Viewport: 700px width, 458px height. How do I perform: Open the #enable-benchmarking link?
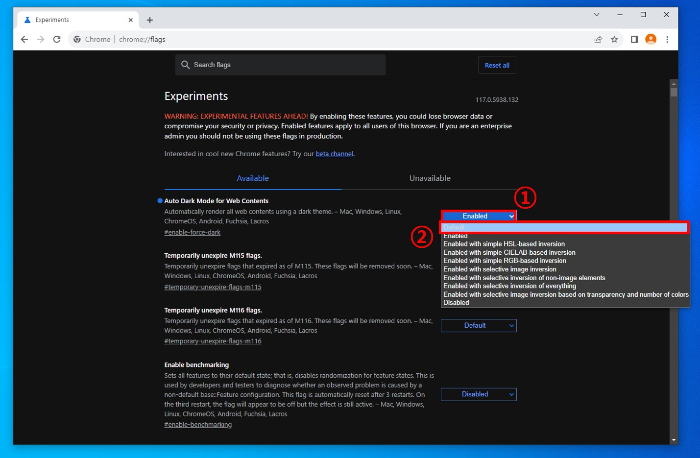pyautogui.click(x=198, y=425)
